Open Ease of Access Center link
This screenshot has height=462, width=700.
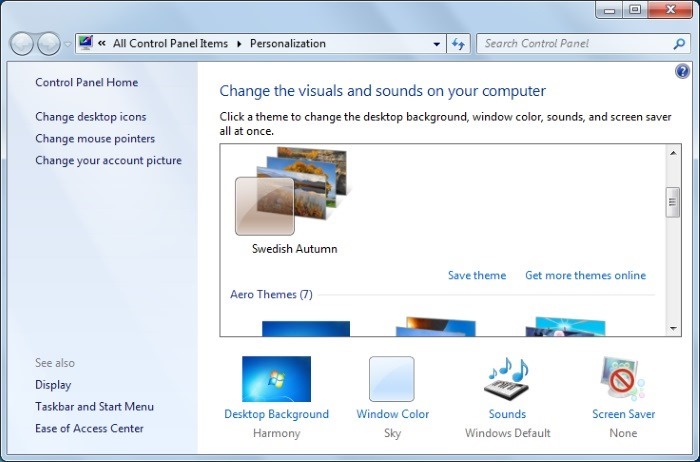coord(89,429)
